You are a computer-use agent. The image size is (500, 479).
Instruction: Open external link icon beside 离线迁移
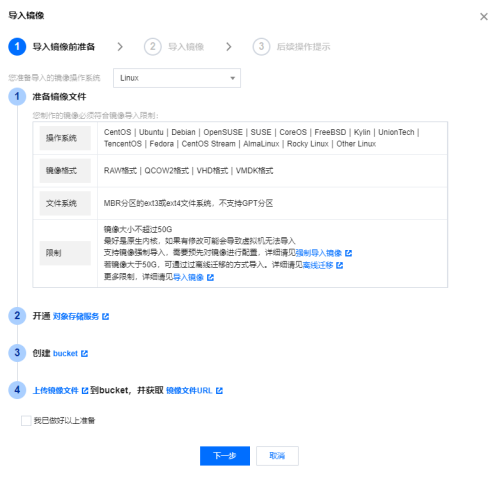point(340,265)
